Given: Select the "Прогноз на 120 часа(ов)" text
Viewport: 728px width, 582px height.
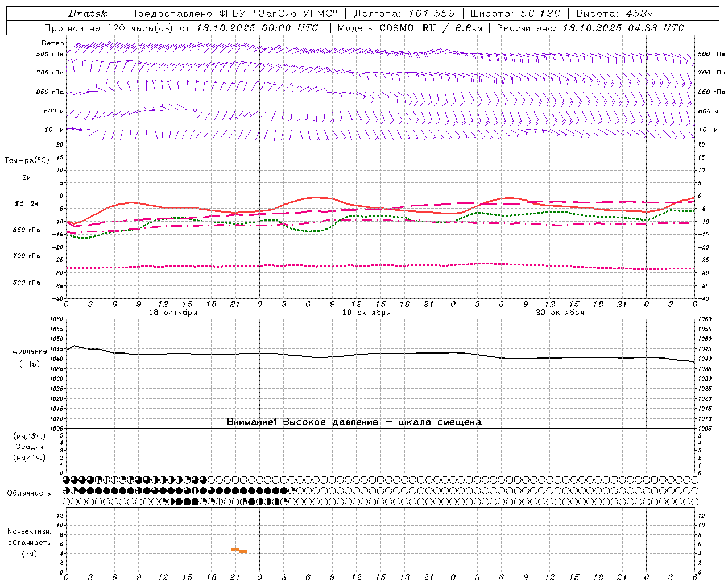Looking at the screenshot, I should point(110,28).
